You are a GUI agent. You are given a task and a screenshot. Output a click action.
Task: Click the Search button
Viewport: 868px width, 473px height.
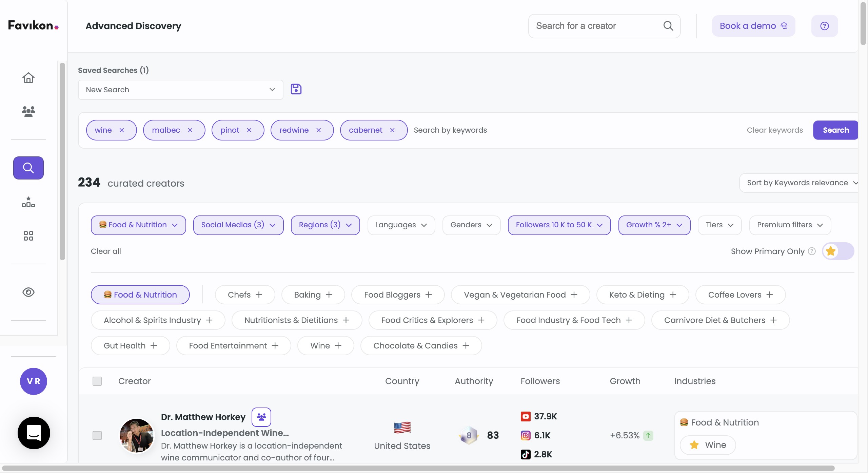835,130
